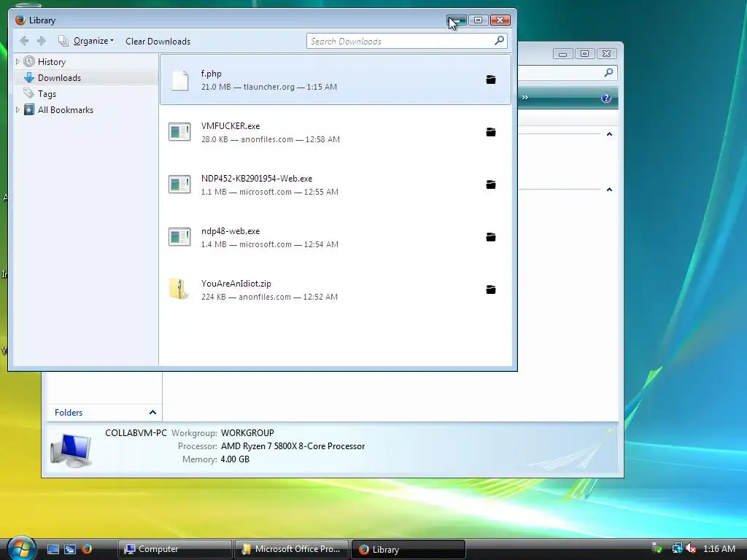This screenshot has width=747, height=560.
Task: Click the VMFUCKER.exe file icon
Action: (x=179, y=132)
